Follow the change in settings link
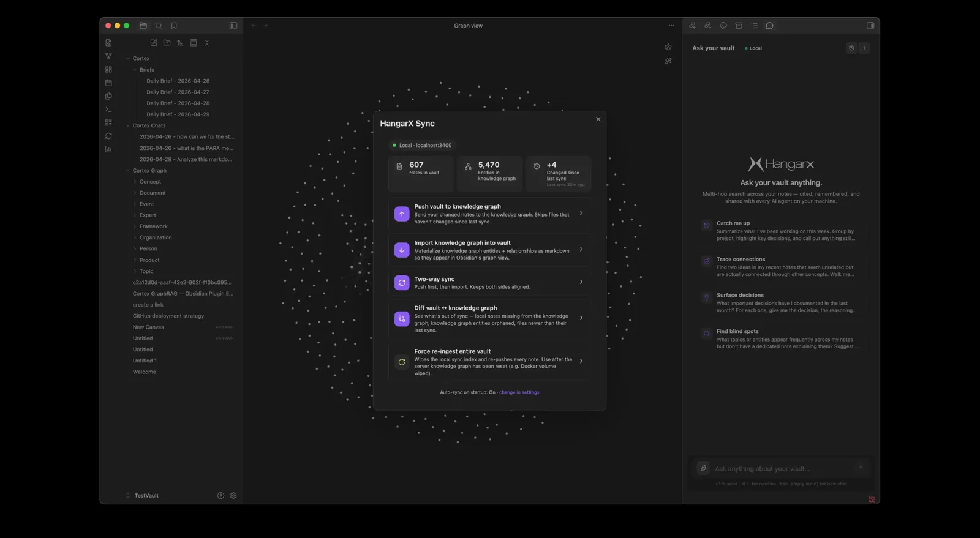Image resolution: width=980 pixels, height=538 pixels. pos(519,392)
